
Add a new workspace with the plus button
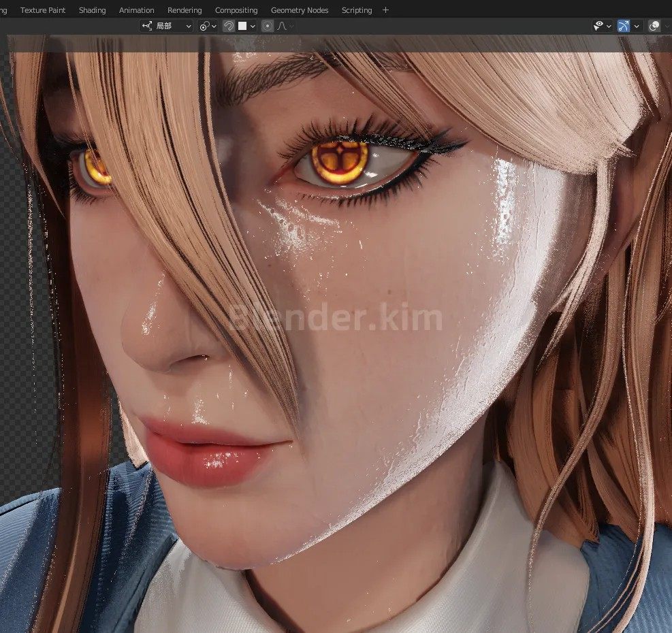386,10
